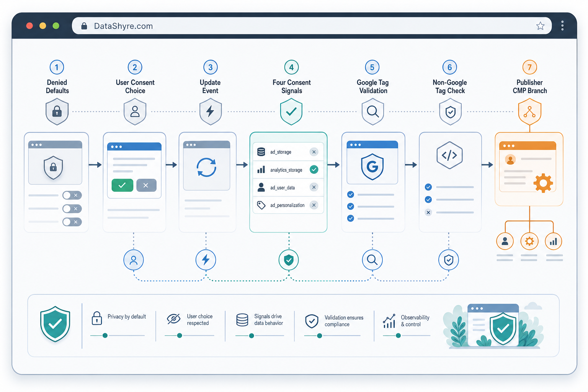This screenshot has width=588, height=392.
Task: Click the DataShyre.com address bar
Action: click(312, 26)
